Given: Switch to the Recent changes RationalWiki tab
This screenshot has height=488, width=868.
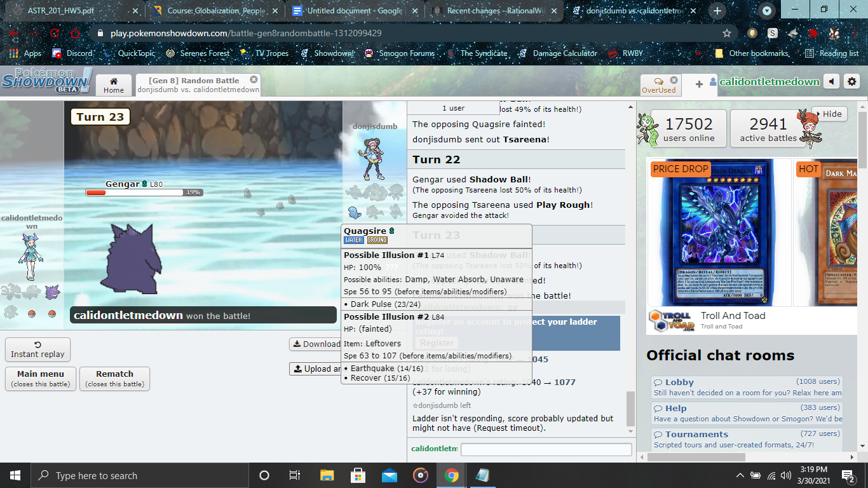Looking at the screenshot, I should (x=493, y=11).
